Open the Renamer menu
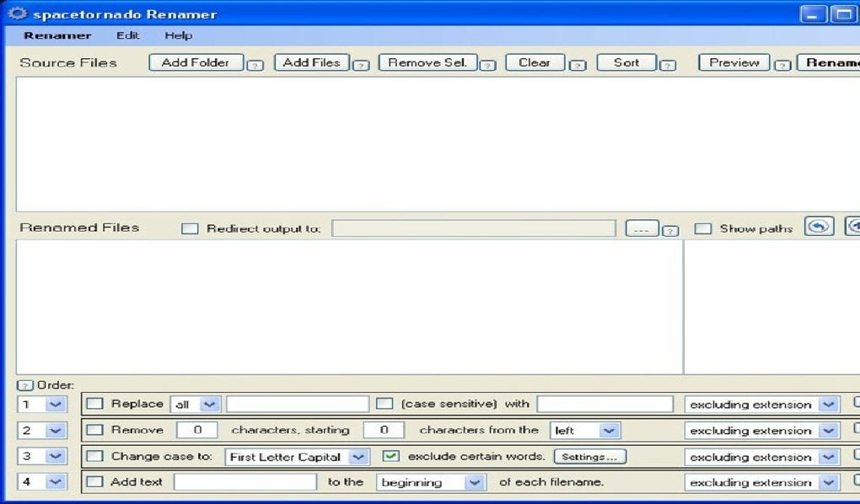This screenshot has height=504, width=860. click(x=57, y=35)
